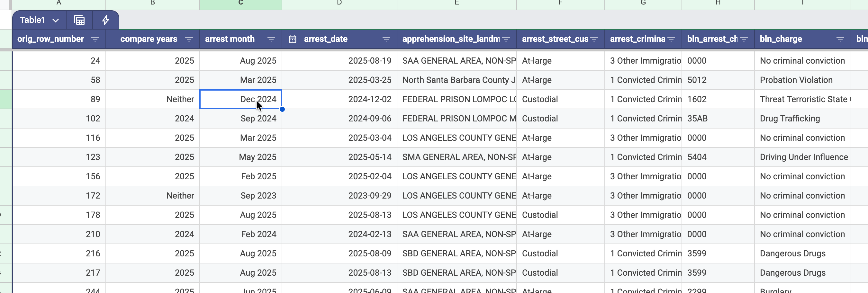Open the table view grid icon

tap(79, 20)
